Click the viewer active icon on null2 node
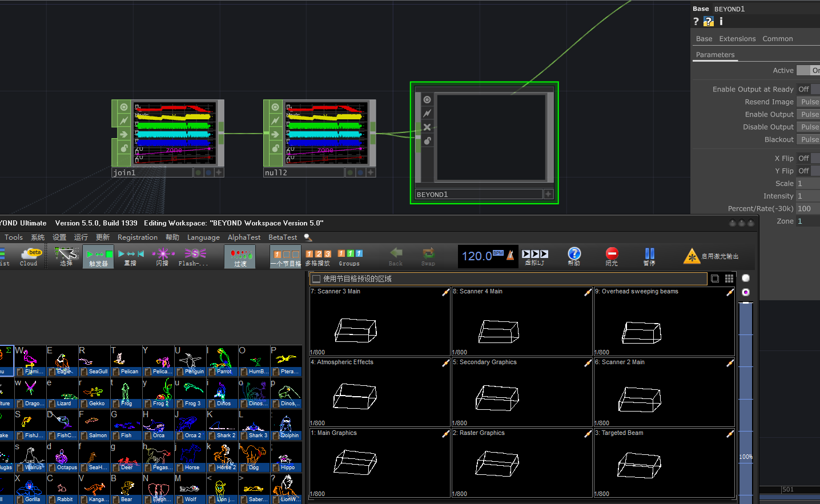This screenshot has height=504, width=820. [275, 107]
